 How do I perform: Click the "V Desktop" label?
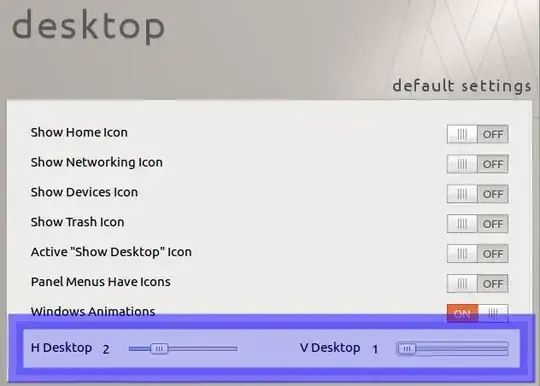point(330,348)
